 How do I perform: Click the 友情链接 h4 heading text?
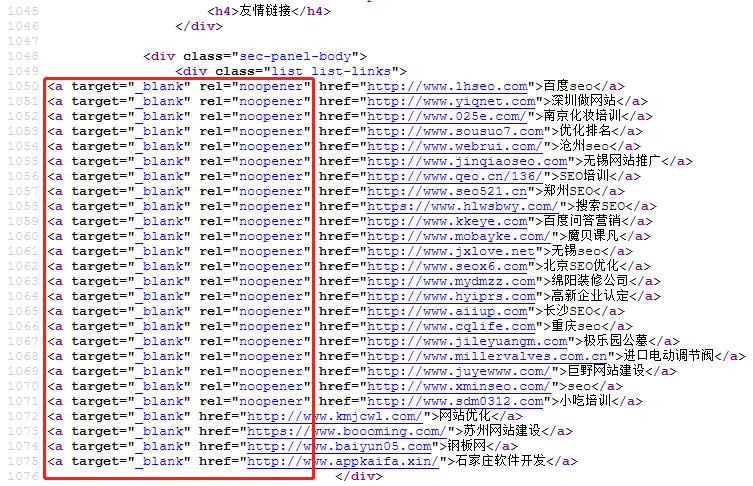click(x=269, y=11)
